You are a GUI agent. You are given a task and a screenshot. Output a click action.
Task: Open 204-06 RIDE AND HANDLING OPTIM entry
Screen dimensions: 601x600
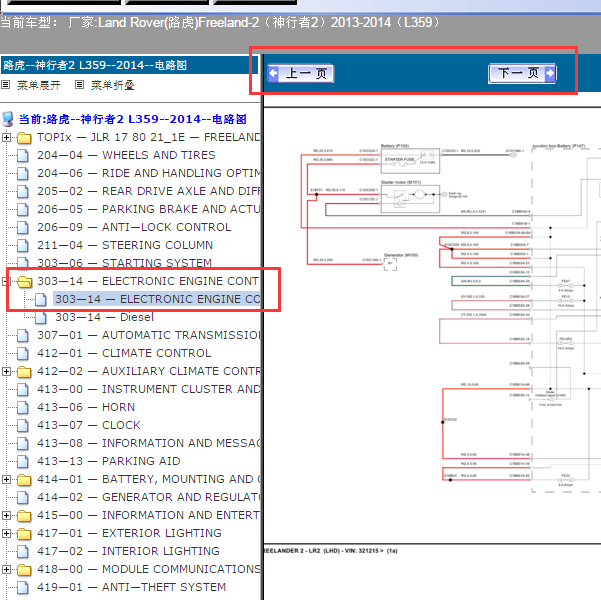tap(149, 173)
